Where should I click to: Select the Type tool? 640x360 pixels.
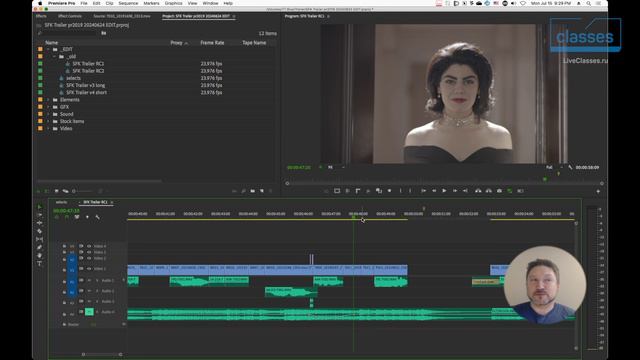pos(40,264)
